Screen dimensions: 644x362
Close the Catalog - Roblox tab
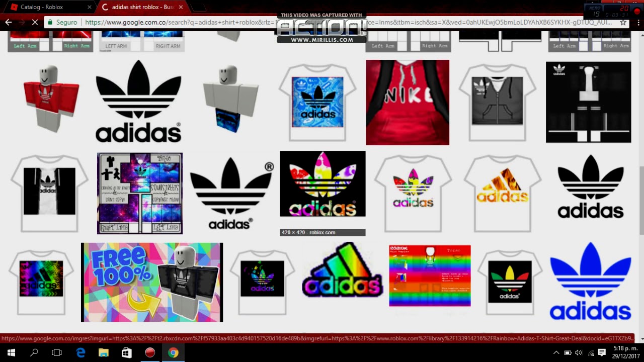(x=90, y=7)
